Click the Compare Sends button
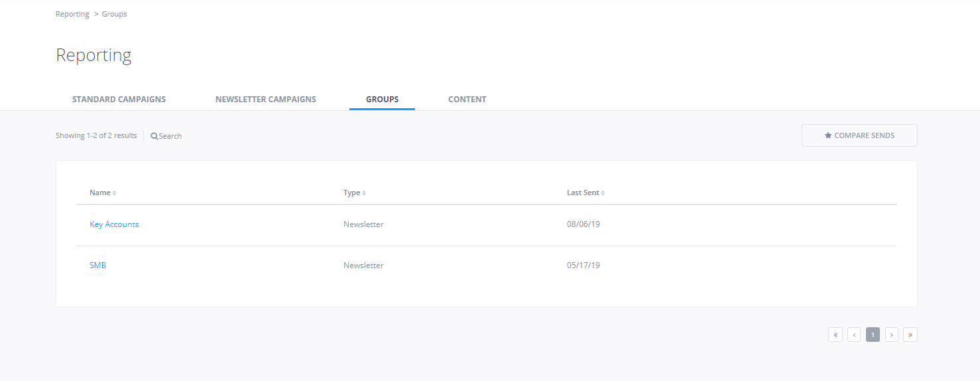The width and height of the screenshot is (980, 381). pos(859,135)
